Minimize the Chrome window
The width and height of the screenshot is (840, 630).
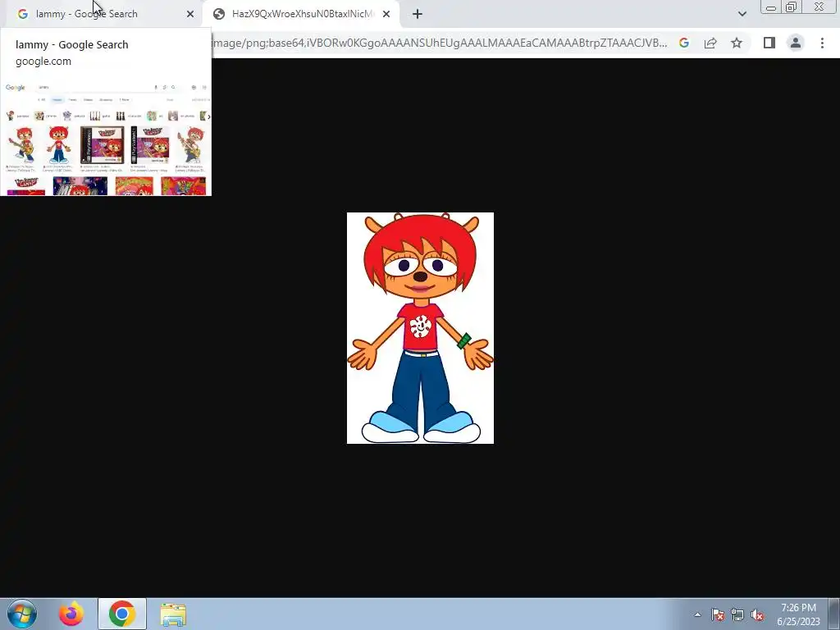(x=771, y=7)
